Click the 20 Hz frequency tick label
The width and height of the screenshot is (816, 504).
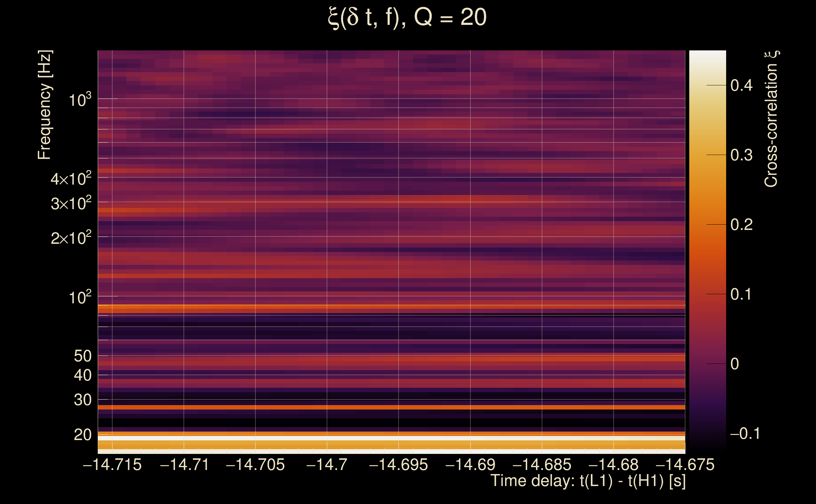pos(82,435)
